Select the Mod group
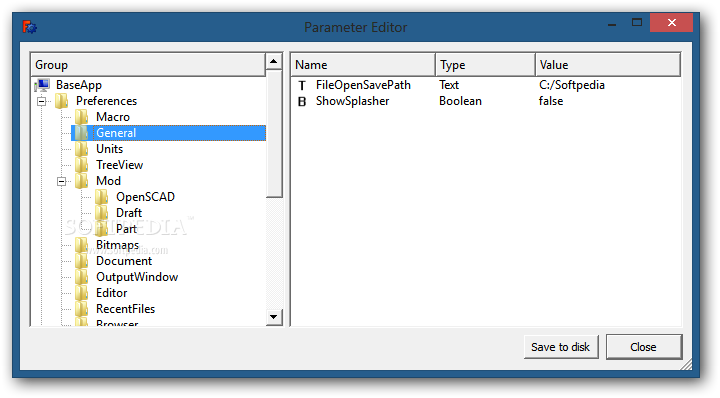Screen dimensions: 720x398 click(108, 181)
